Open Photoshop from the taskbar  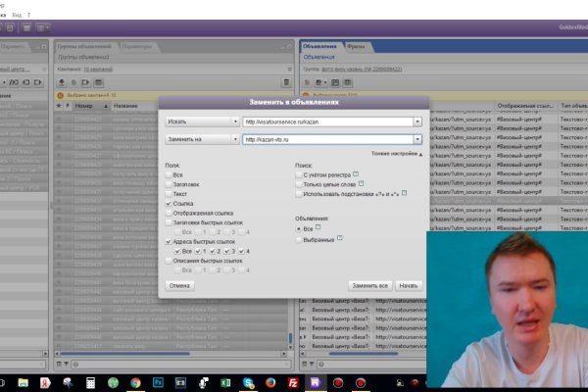tap(158, 381)
